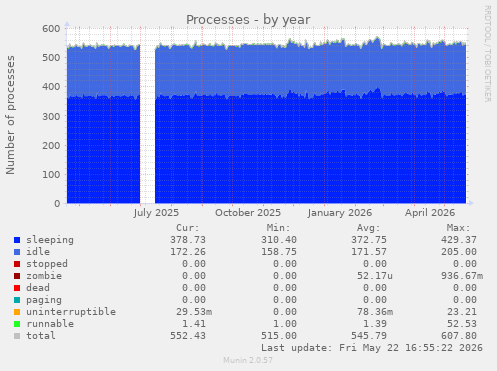This screenshot has height=371, width=497.
Task: Click the 'Munin 2.0.57' footer text
Action: click(x=248, y=360)
